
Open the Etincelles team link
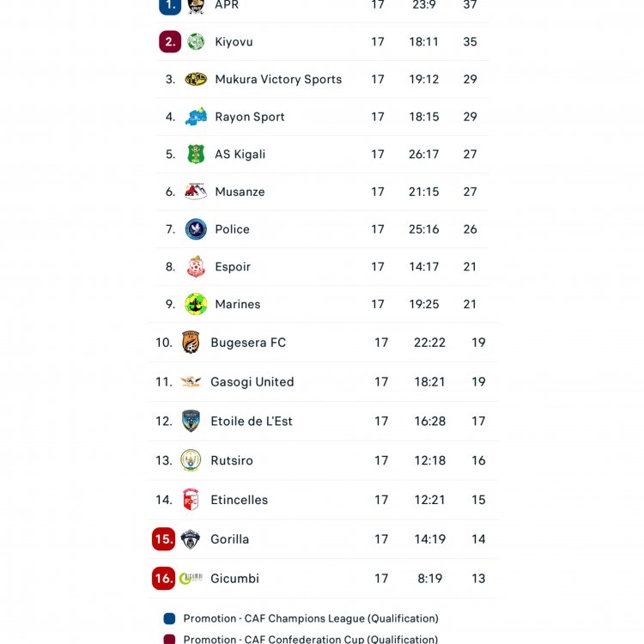239,500
